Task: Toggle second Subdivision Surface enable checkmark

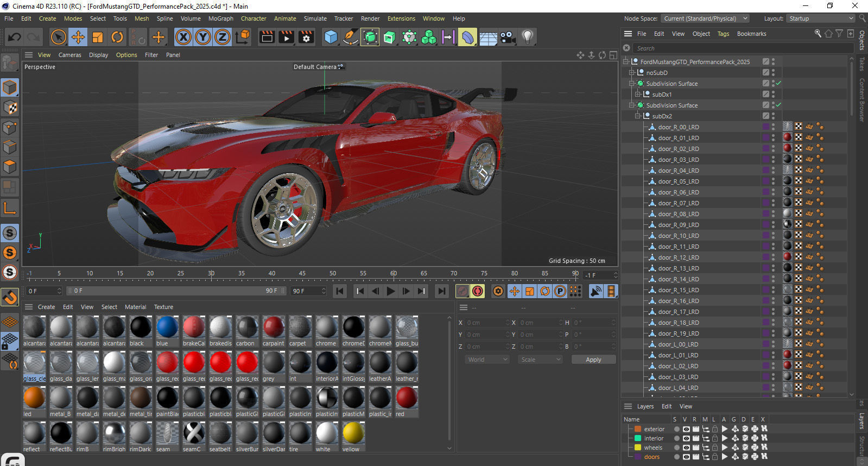Action: point(778,105)
